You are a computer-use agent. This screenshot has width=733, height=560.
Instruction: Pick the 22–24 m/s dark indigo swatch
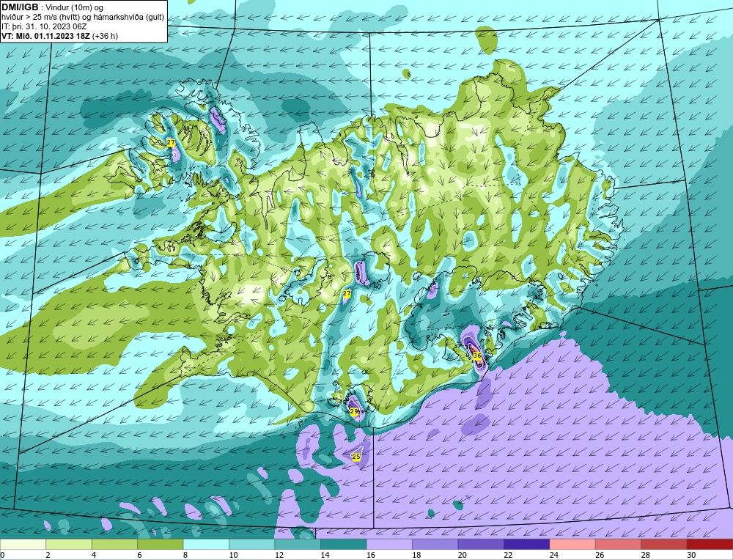coord(527,544)
